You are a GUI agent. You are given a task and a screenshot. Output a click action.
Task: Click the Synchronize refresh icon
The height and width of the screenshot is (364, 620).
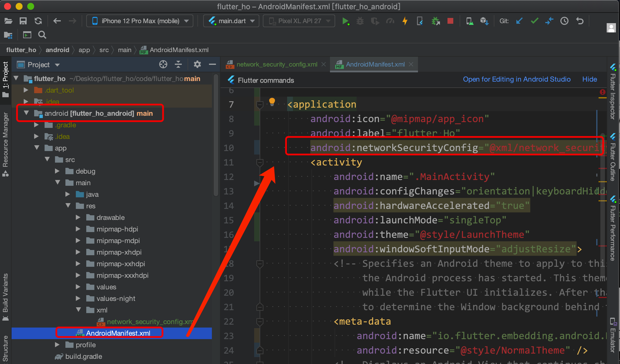38,21
